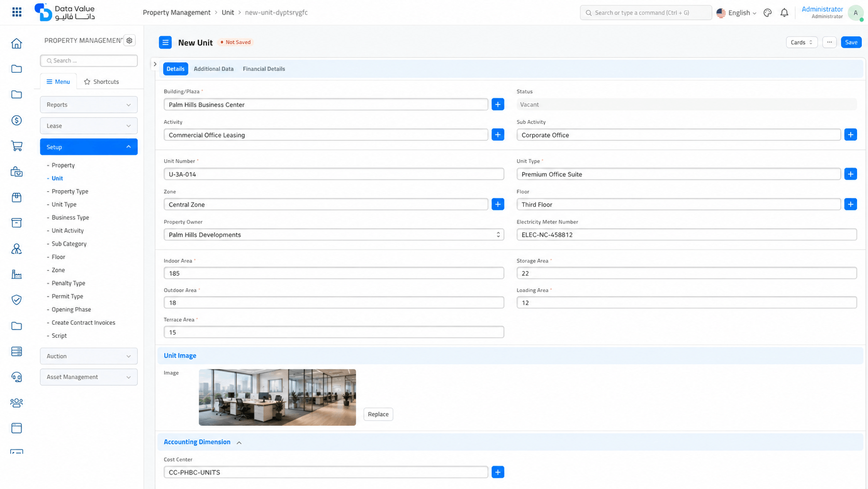Focus the global search command bar
Viewport: 868px width, 489px height.
[x=645, y=12]
